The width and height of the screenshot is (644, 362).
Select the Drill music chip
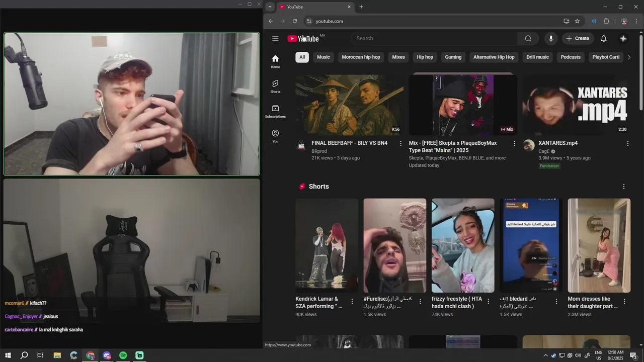click(x=537, y=57)
